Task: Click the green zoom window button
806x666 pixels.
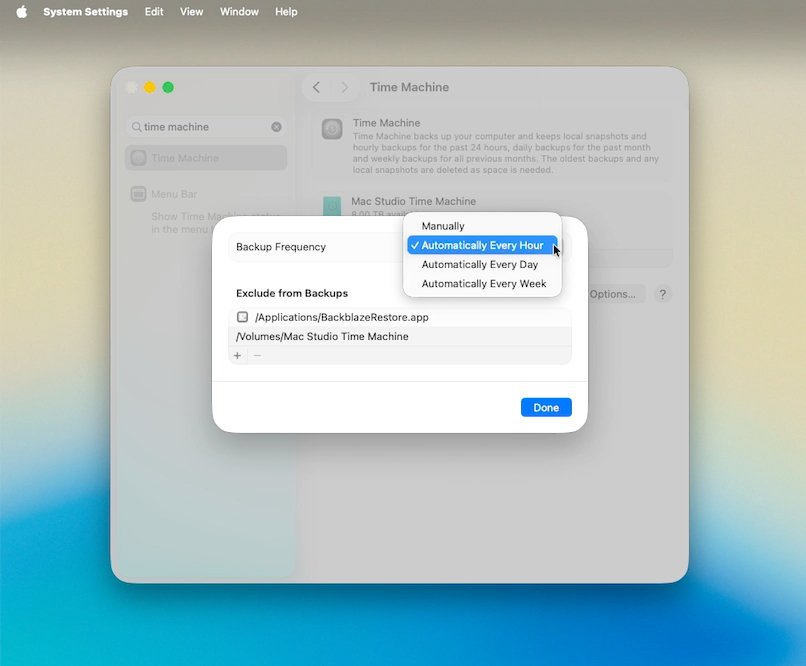Action: click(x=168, y=87)
